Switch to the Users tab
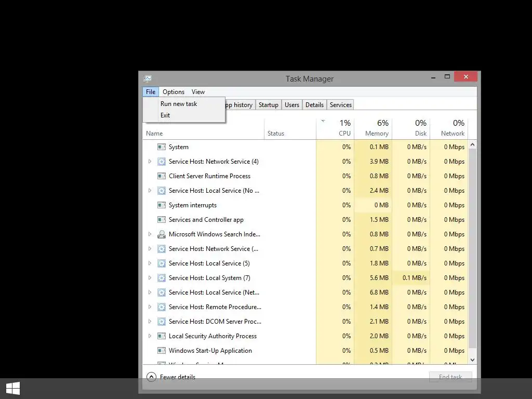 click(292, 105)
